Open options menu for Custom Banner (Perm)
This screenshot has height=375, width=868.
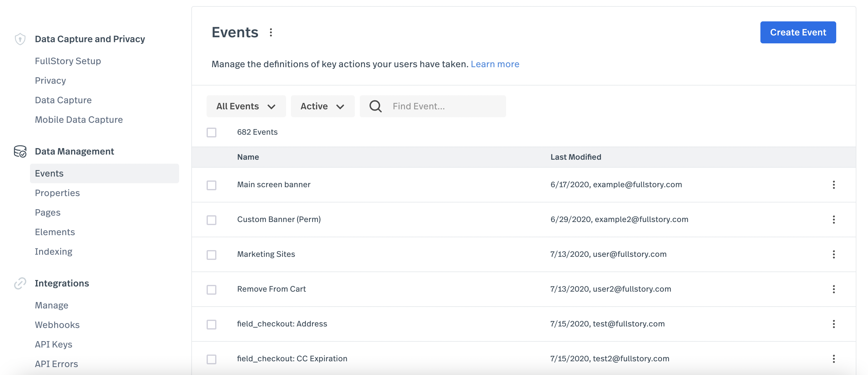834,220
